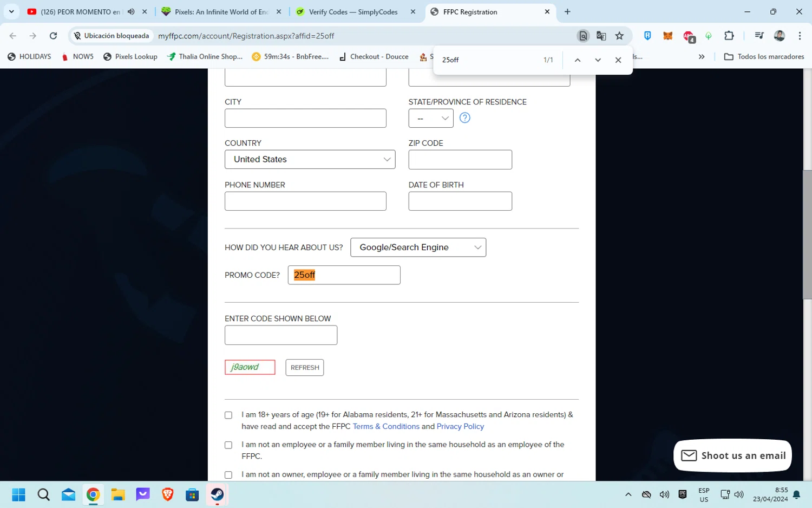Click the Zip Code field
812x508 pixels.
[x=460, y=160]
